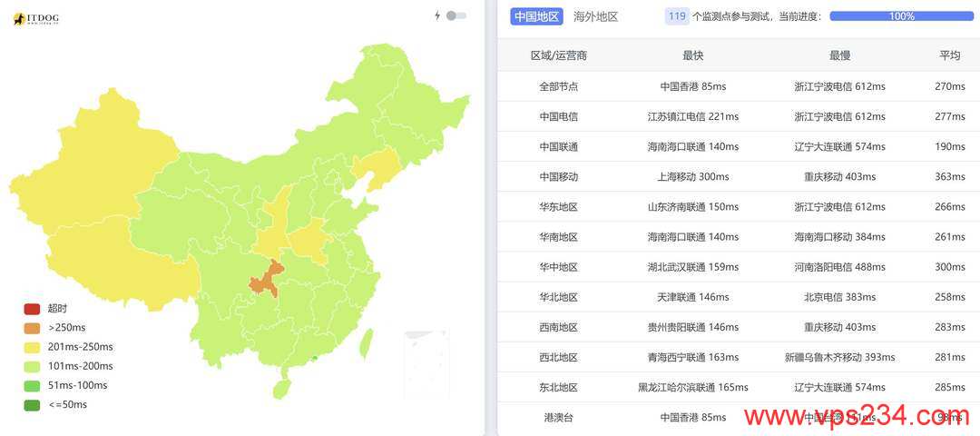
Task: Select the 中国地区 tab
Action: coord(536,17)
